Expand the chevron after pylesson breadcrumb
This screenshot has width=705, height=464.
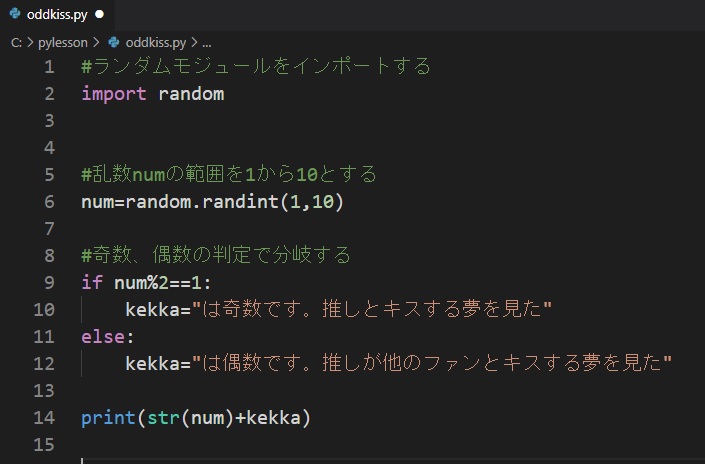tap(96, 42)
